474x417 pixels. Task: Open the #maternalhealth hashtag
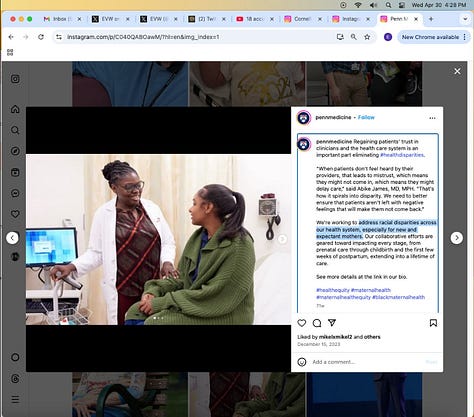point(371,290)
